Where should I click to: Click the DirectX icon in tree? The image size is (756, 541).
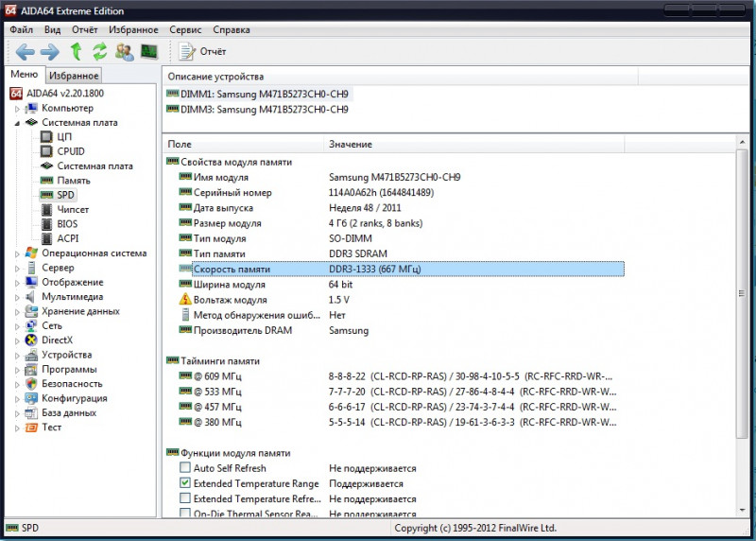coord(31,340)
